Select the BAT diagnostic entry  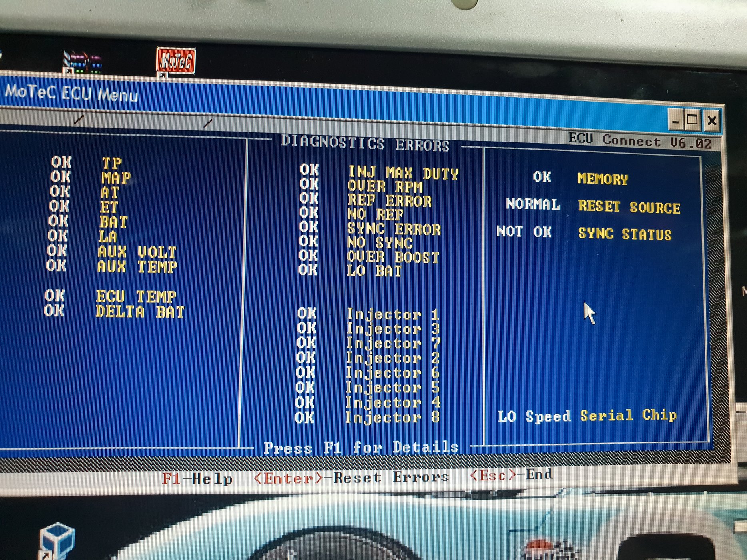click(x=88, y=221)
